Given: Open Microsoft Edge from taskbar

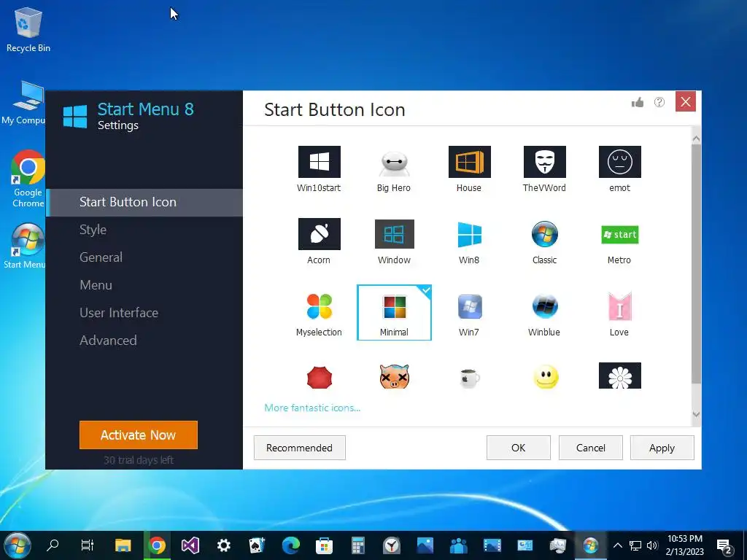Looking at the screenshot, I should (290, 545).
